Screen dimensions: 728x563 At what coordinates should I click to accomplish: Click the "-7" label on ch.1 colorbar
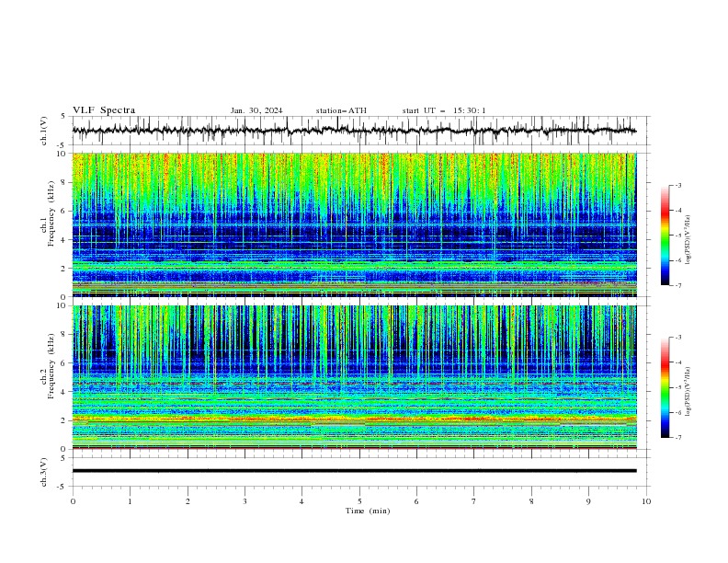677,285
